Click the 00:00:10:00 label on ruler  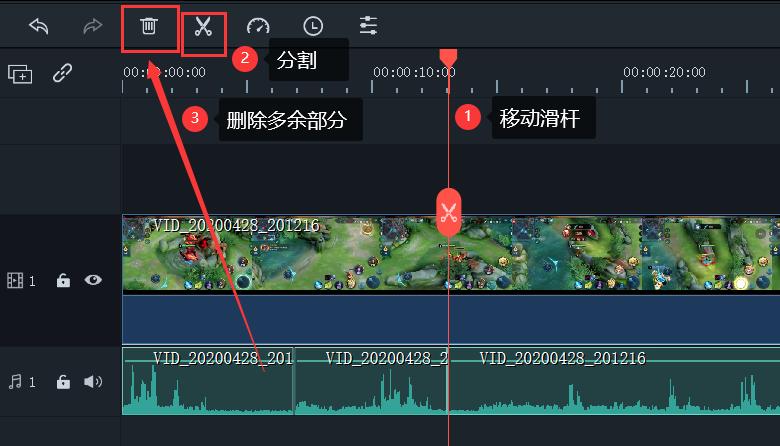[x=414, y=72]
